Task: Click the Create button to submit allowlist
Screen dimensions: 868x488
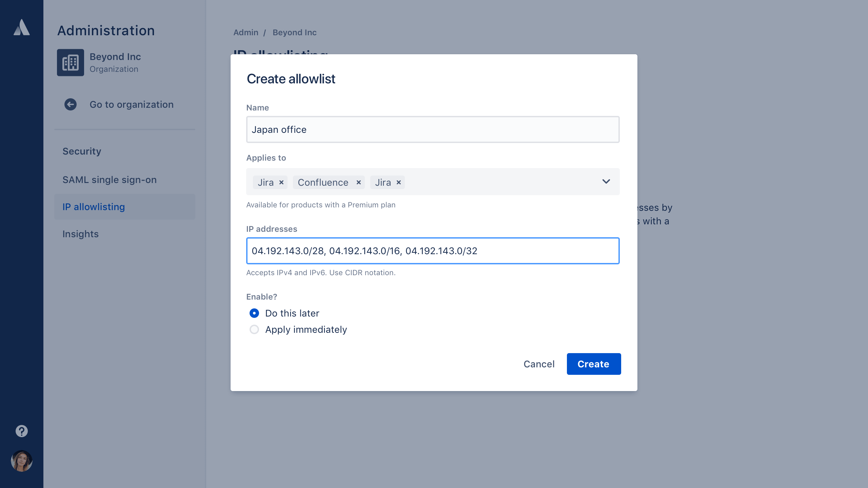Action: click(593, 364)
